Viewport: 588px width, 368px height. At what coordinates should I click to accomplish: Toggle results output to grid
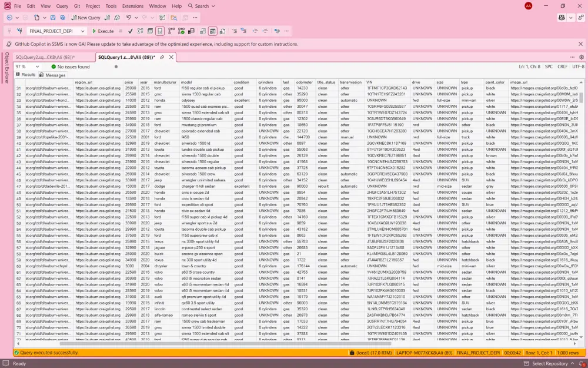[212, 32]
